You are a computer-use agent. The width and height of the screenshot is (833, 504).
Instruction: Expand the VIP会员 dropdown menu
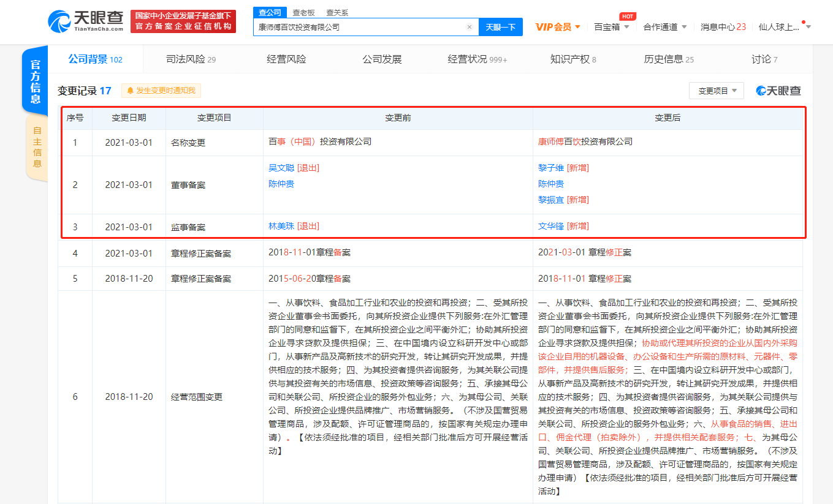pos(558,27)
